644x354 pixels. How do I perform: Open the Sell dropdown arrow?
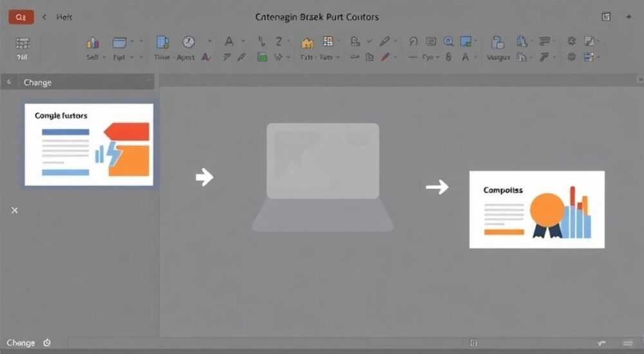point(104,57)
